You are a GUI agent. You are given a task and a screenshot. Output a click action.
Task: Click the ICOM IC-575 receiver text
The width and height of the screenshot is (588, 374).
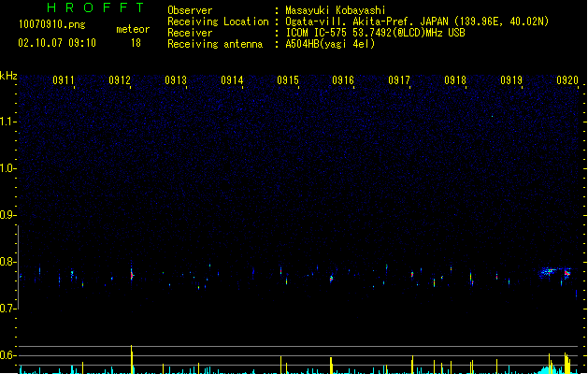coord(375,33)
